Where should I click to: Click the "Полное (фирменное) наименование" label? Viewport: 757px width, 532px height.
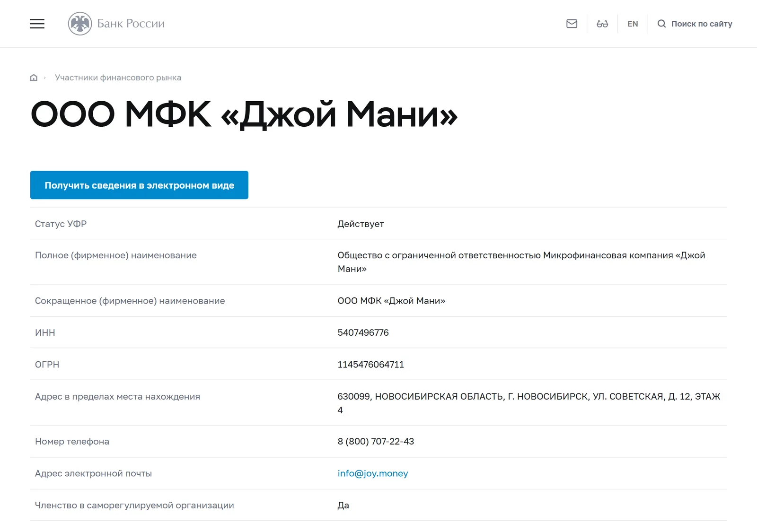[x=116, y=255]
